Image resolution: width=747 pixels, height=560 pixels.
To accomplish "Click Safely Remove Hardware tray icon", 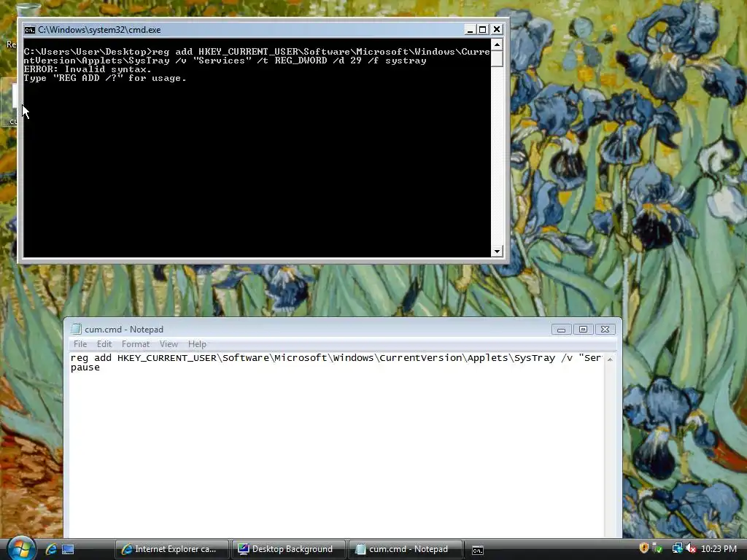I will (658, 548).
